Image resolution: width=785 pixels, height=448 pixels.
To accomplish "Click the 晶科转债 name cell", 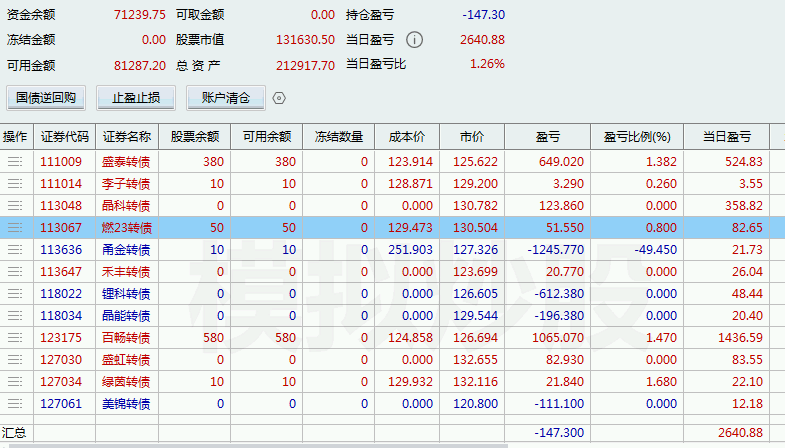I will 126,206.
